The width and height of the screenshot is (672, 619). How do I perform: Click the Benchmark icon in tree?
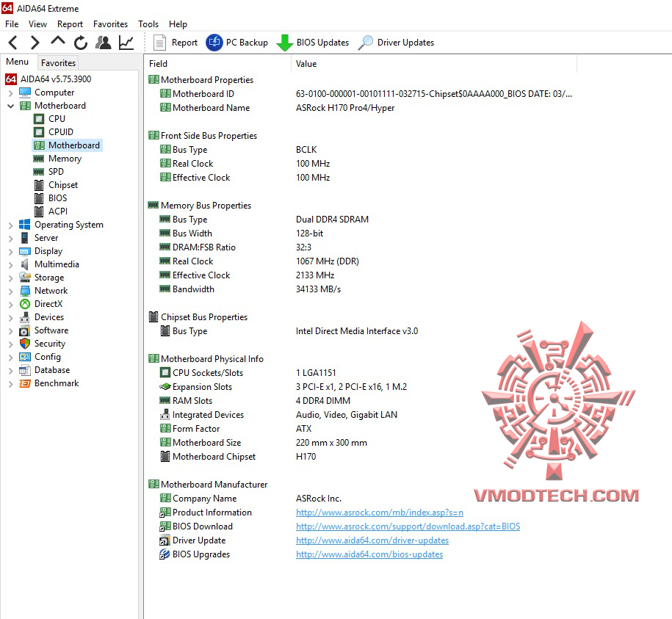click(x=25, y=383)
